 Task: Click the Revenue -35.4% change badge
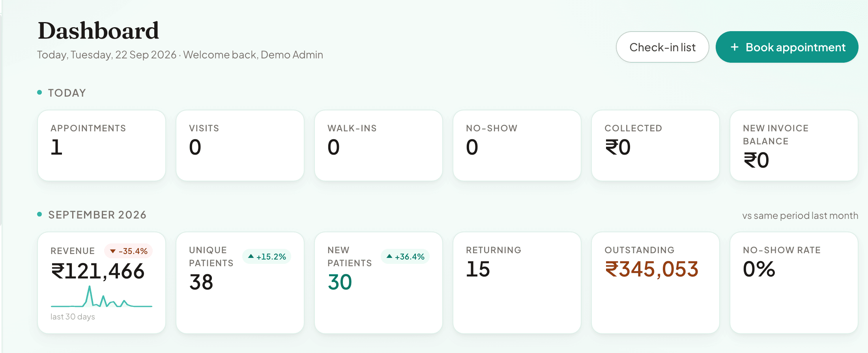[128, 251]
